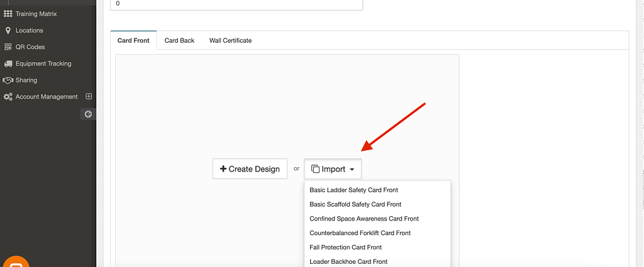Choose Basic Ladder Safety Card Front
Screen dimensions: 644x267
click(353, 190)
